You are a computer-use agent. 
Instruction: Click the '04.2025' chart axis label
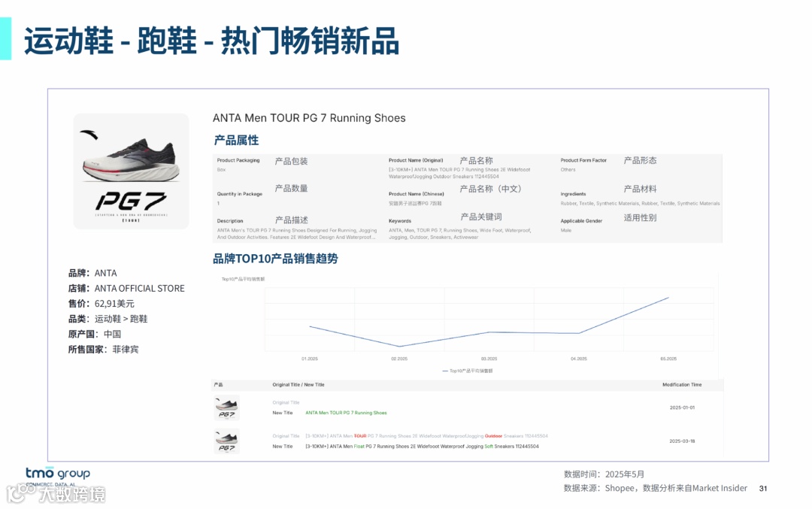pyautogui.click(x=579, y=359)
